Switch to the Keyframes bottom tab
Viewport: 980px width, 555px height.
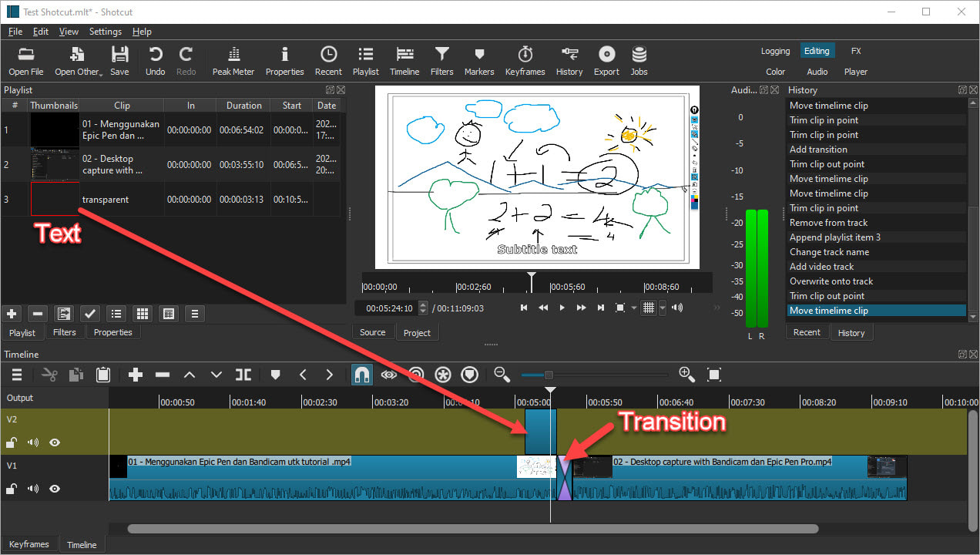click(x=29, y=544)
